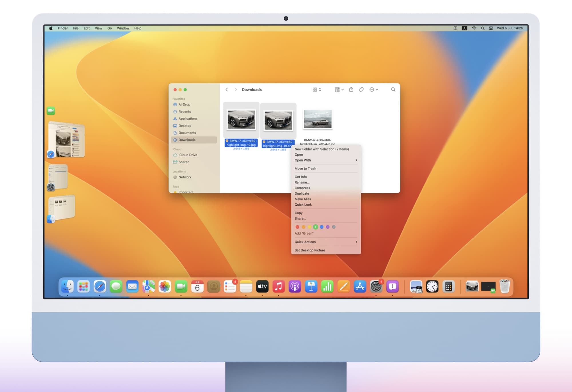572x392 pixels.
Task: Click the Share icon in Finder toolbar
Action: (x=351, y=90)
